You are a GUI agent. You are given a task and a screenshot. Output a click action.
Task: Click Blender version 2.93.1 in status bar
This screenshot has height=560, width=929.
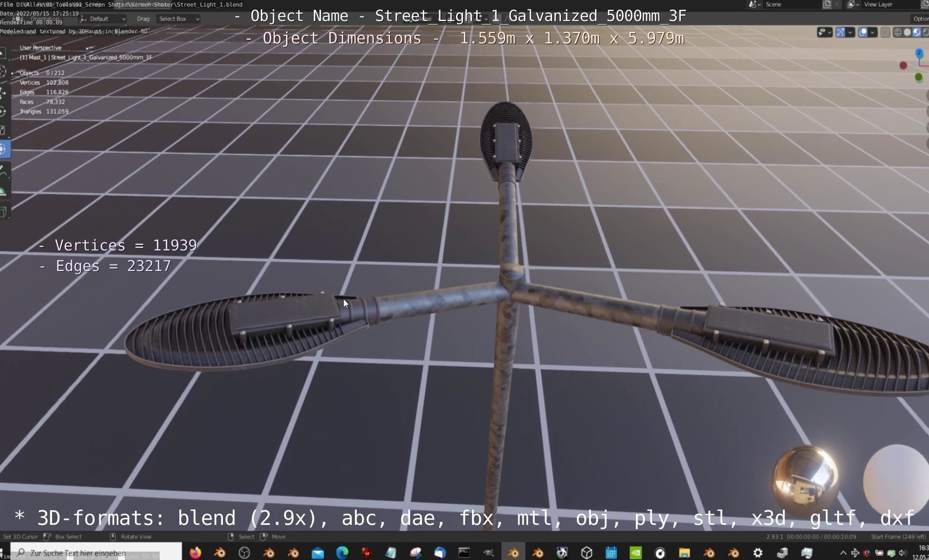(774, 537)
